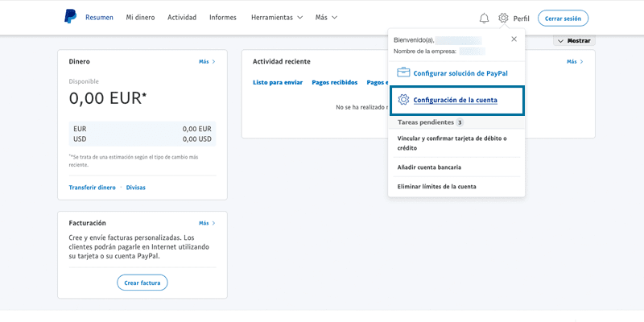Go to Mi dinero page
Viewport: 644px width, 322px height.
point(140,17)
